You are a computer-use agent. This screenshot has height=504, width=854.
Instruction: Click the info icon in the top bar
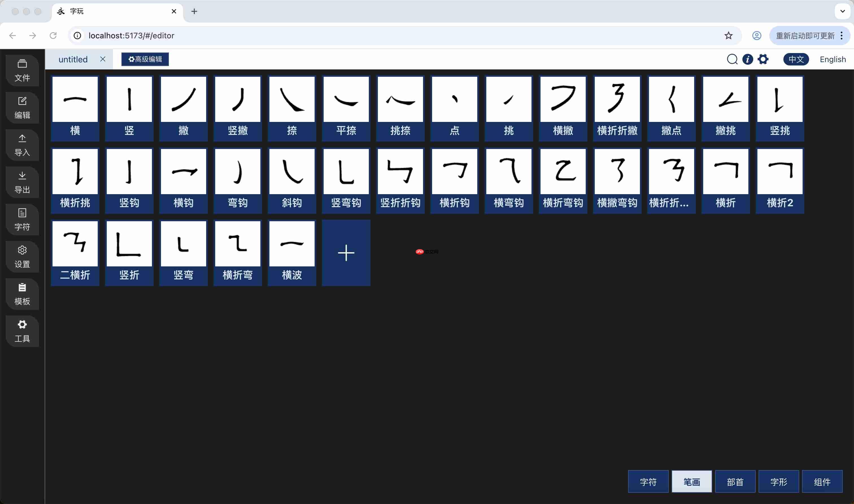click(748, 59)
